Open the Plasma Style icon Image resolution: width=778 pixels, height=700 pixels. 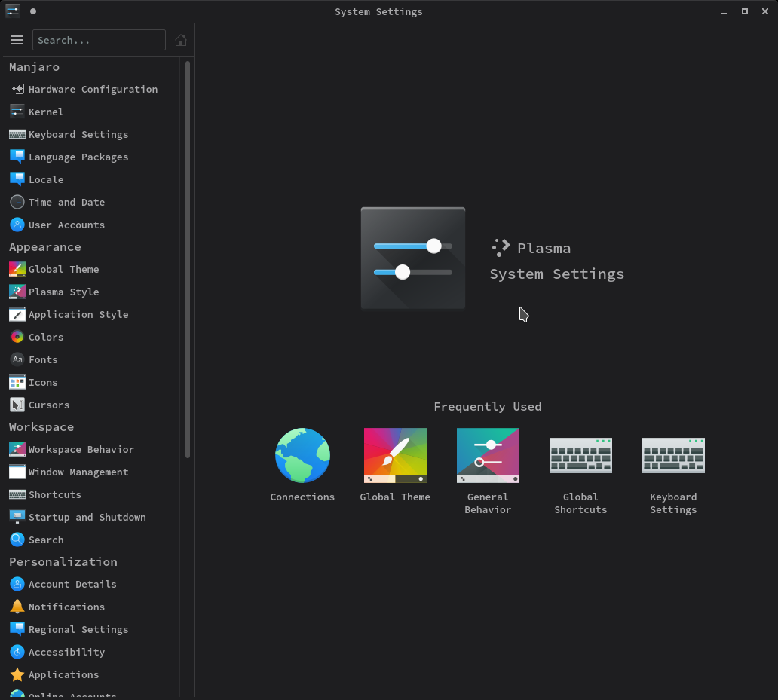[x=17, y=292]
